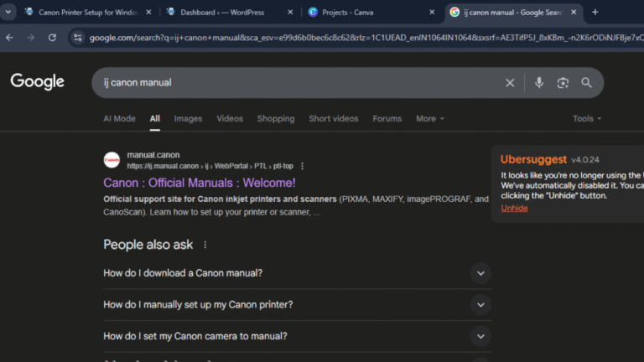Open People also ask options menu
The height and width of the screenshot is (362, 644).
pyautogui.click(x=205, y=245)
